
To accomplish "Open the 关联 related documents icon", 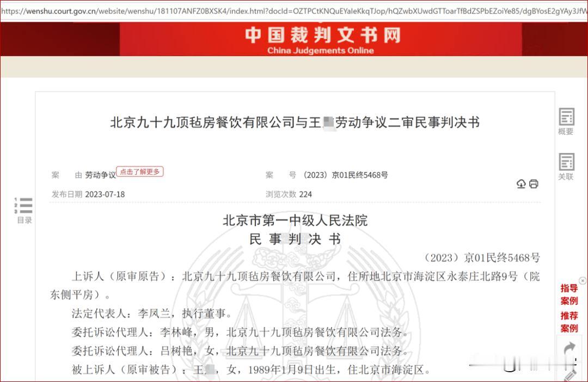I will 566,167.
